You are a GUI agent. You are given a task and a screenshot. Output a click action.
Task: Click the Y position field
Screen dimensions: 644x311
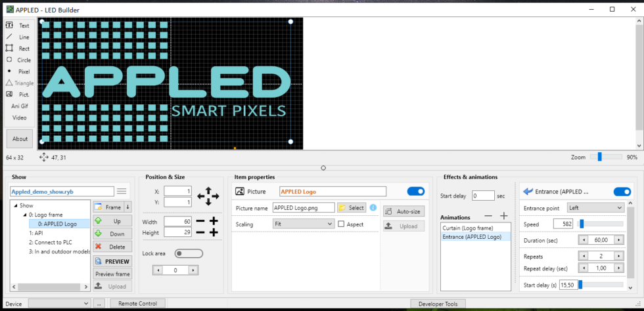coord(177,202)
